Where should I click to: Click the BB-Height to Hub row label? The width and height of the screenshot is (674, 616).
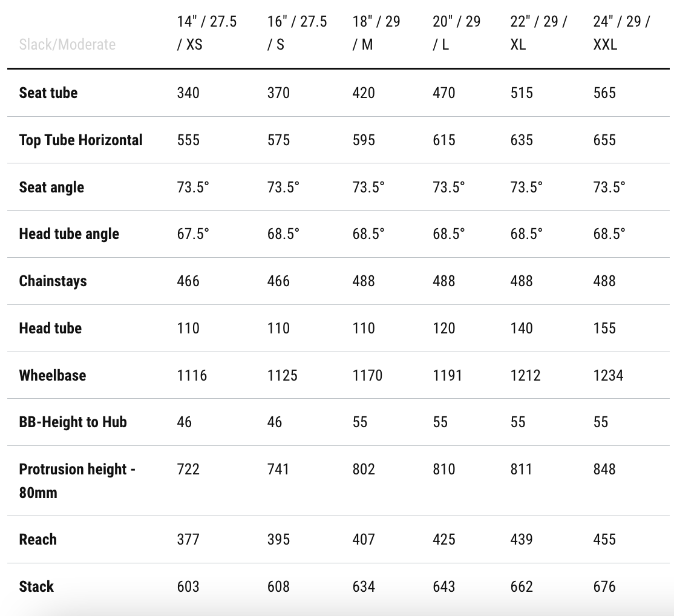click(73, 422)
